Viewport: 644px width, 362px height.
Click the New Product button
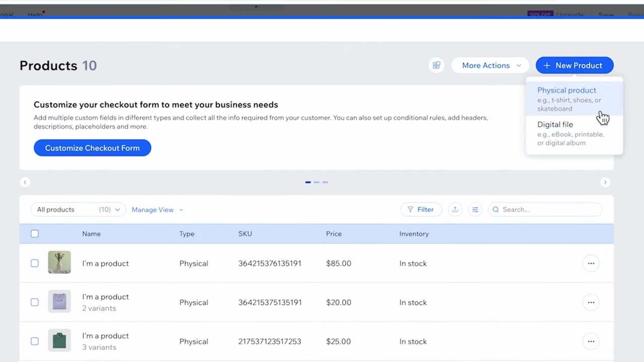tap(575, 65)
